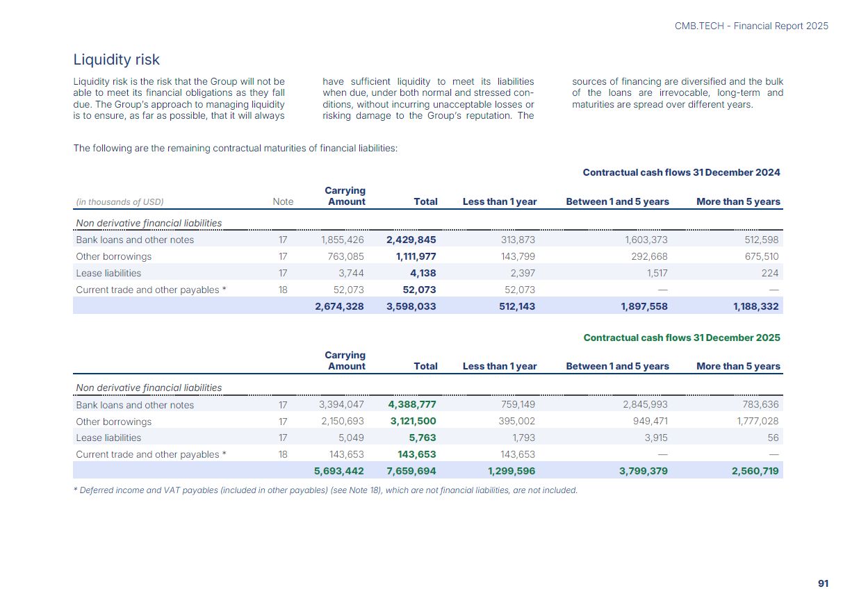This screenshot has height=607, width=868.
Task: Click the page number 91
Action: [824, 584]
